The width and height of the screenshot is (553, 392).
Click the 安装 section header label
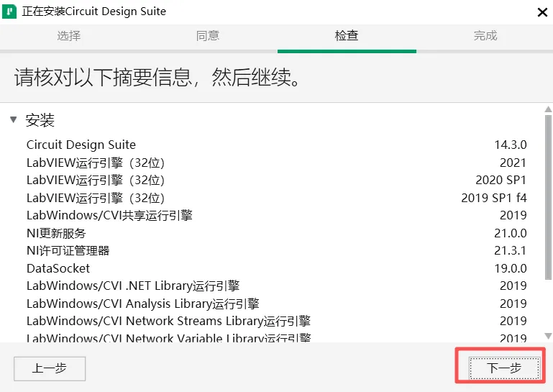point(40,120)
